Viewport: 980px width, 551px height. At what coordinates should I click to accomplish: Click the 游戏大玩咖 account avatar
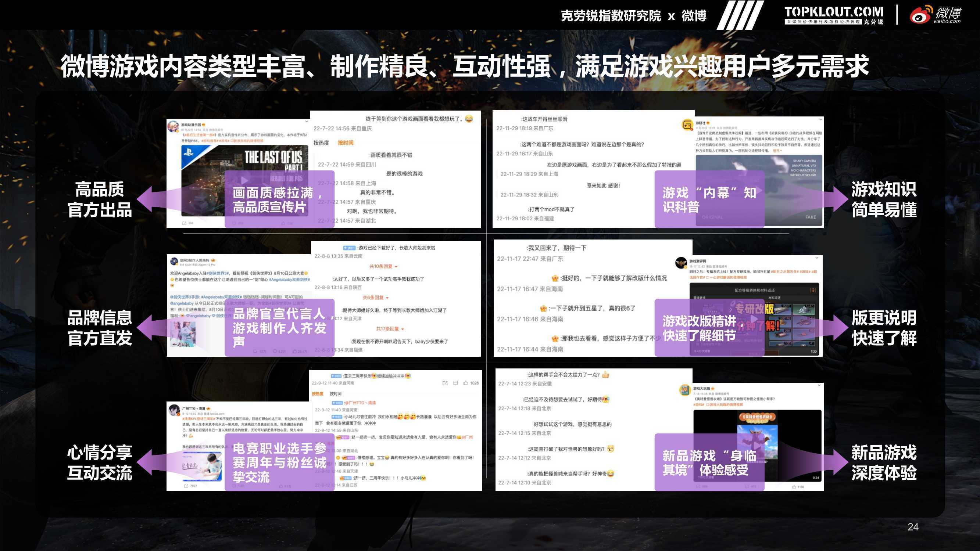point(685,390)
